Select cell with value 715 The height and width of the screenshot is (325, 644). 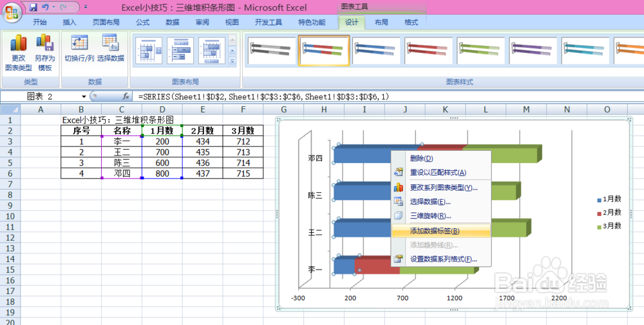pyautogui.click(x=243, y=173)
